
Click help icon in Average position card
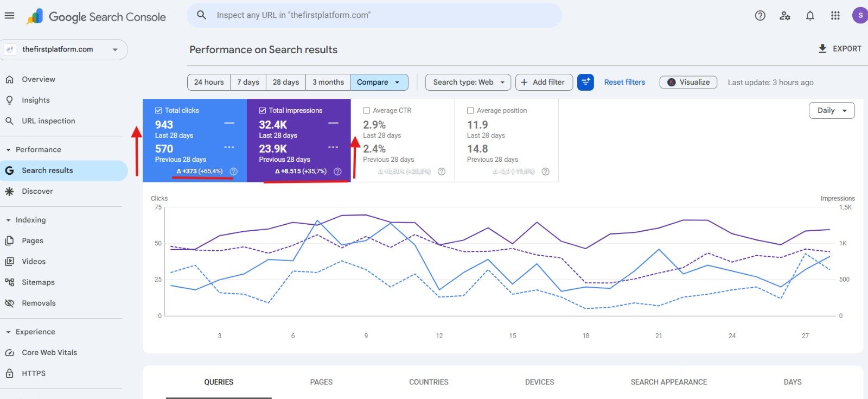click(x=546, y=172)
